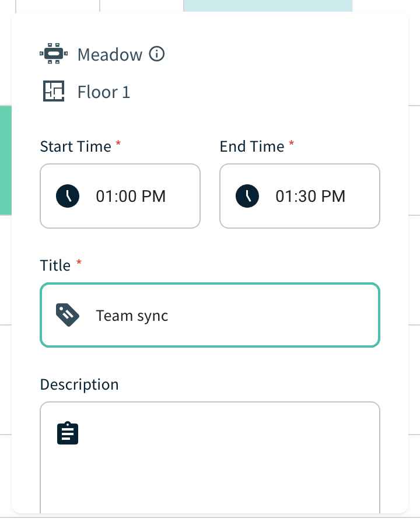
Task: Click the End Time label
Action: tap(252, 146)
